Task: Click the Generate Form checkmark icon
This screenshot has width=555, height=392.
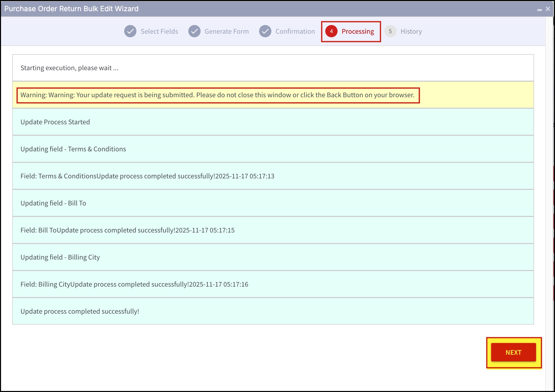Action: click(x=194, y=31)
